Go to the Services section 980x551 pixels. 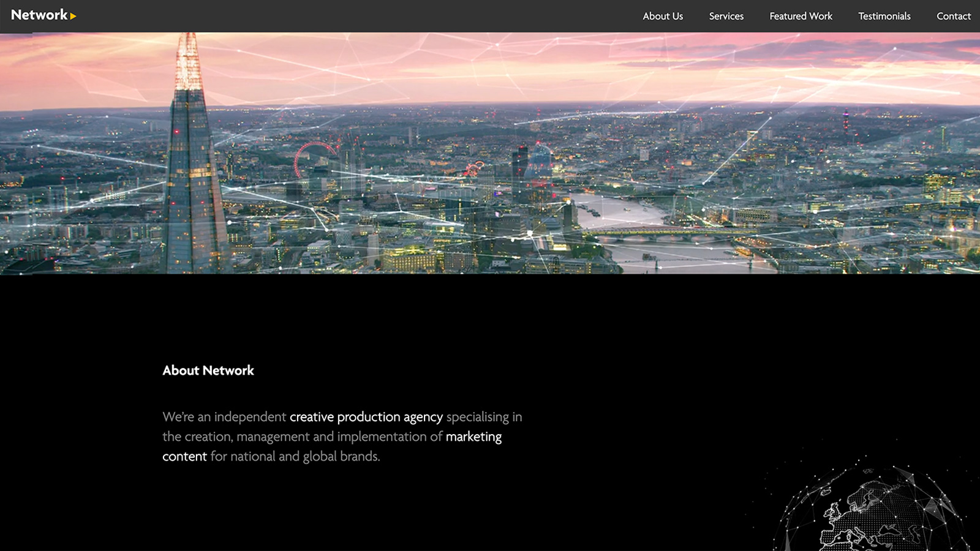click(726, 17)
